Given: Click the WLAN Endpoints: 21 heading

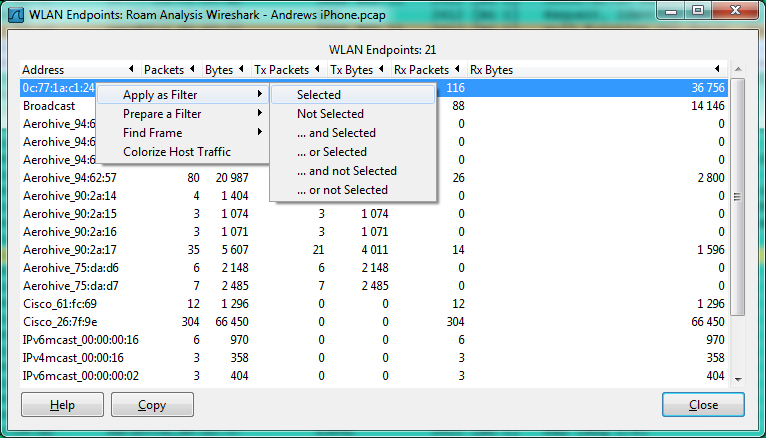Looking at the screenshot, I should tap(383, 50).
